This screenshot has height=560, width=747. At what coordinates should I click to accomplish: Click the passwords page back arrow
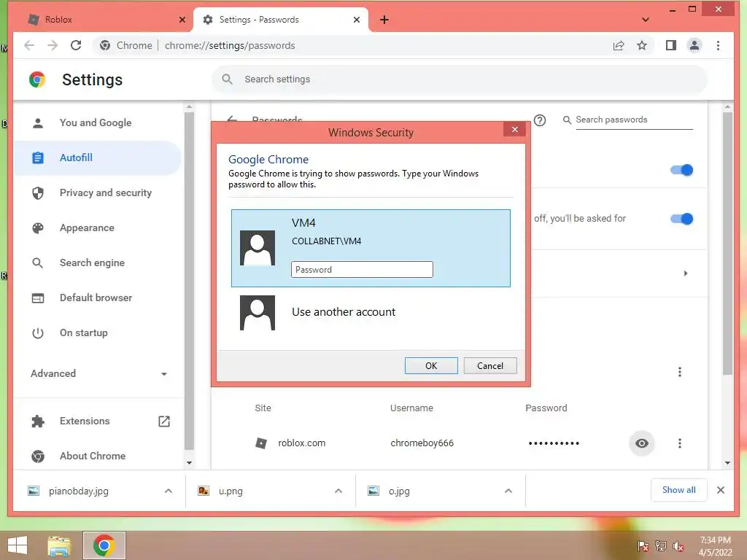[x=232, y=119]
